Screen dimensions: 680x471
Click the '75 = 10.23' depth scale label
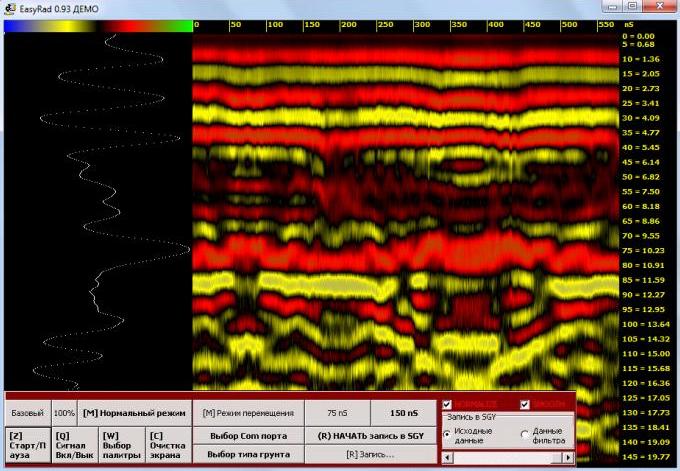[x=643, y=251]
